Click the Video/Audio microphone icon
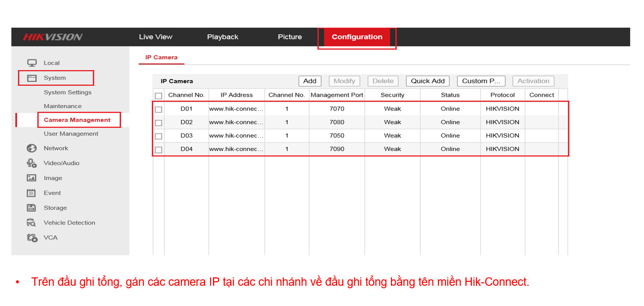This screenshot has height=306, width=644. tap(32, 163)
